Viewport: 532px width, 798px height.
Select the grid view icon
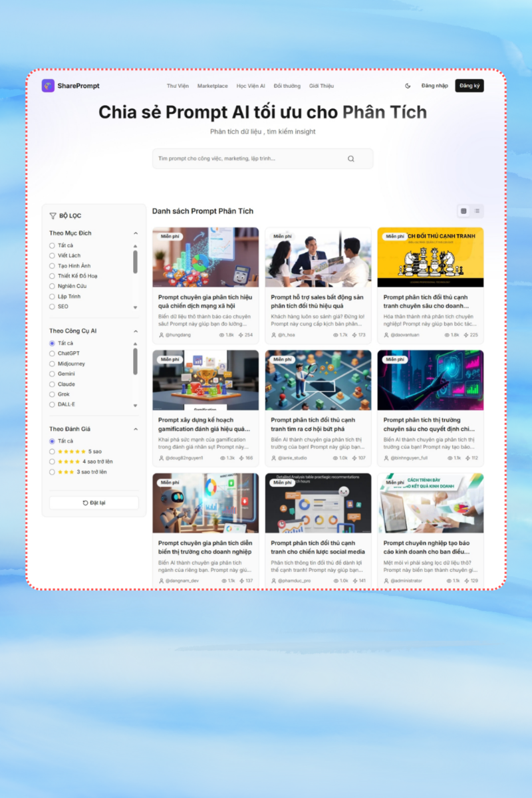[463, 211]
